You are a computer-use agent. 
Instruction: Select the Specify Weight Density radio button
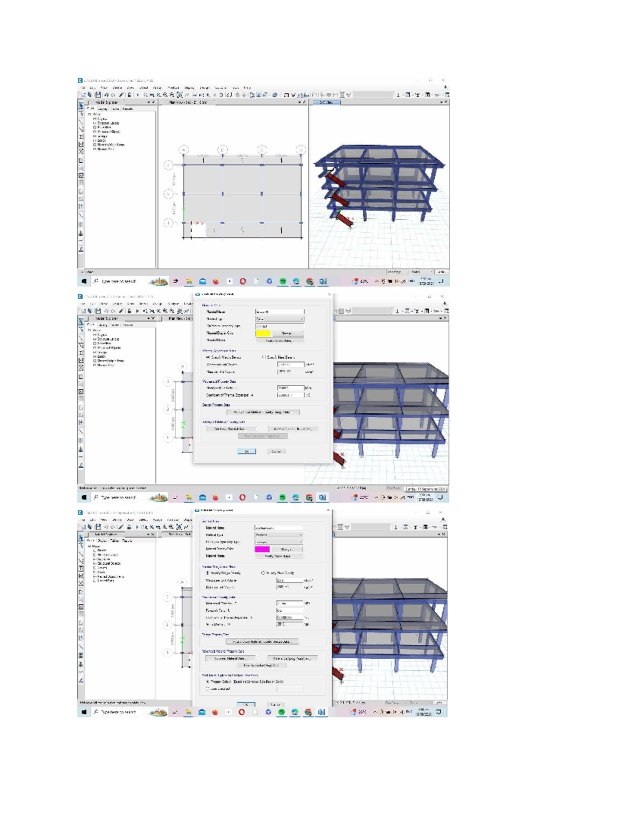(207, 573)
